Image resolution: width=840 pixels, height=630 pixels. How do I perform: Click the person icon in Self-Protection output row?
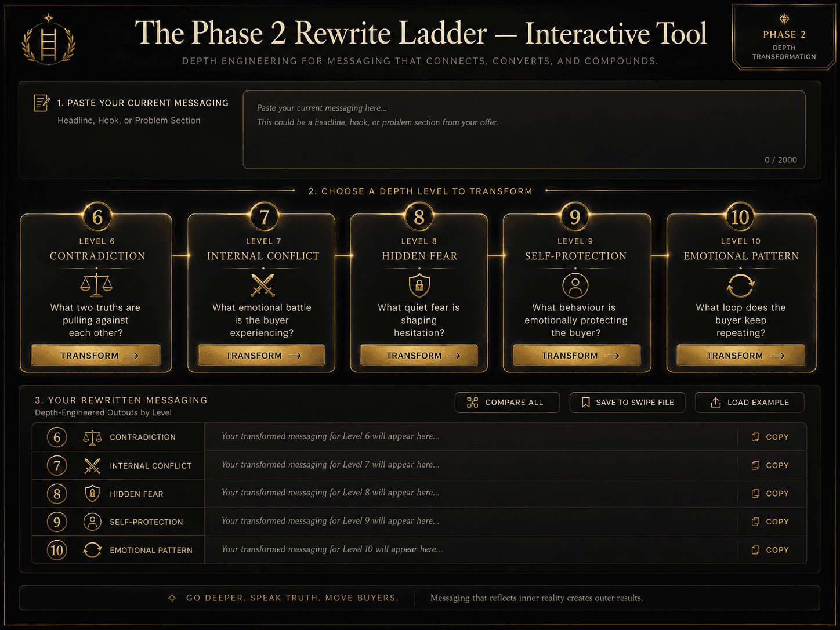92,522
